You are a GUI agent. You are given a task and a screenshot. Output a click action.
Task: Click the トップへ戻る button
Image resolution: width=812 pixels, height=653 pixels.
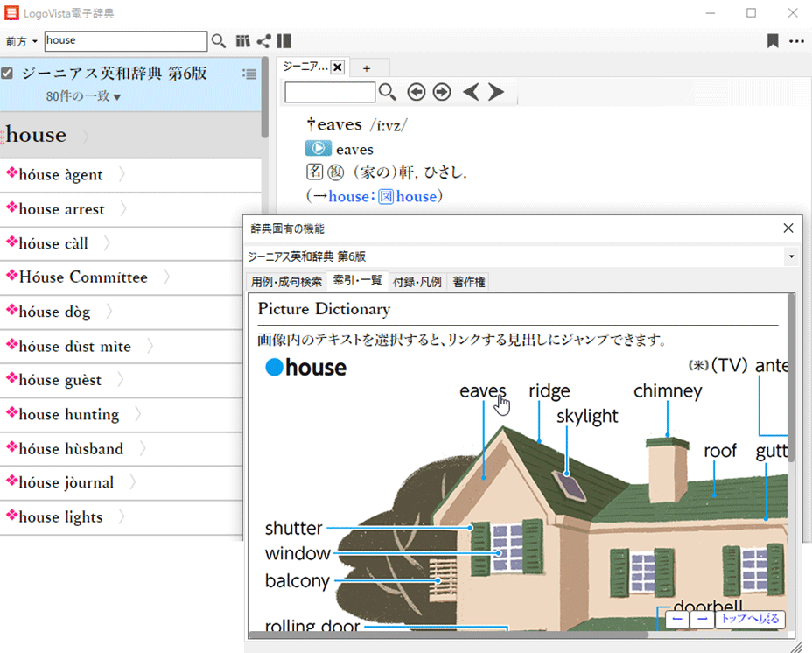(x=750, y=620)
